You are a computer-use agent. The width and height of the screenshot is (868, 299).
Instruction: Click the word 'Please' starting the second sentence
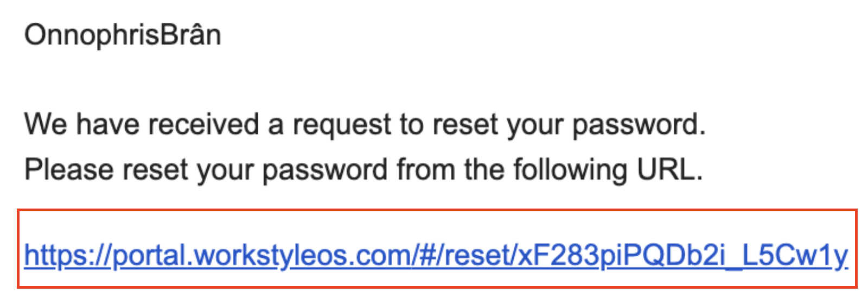click(x=69, y=170)
